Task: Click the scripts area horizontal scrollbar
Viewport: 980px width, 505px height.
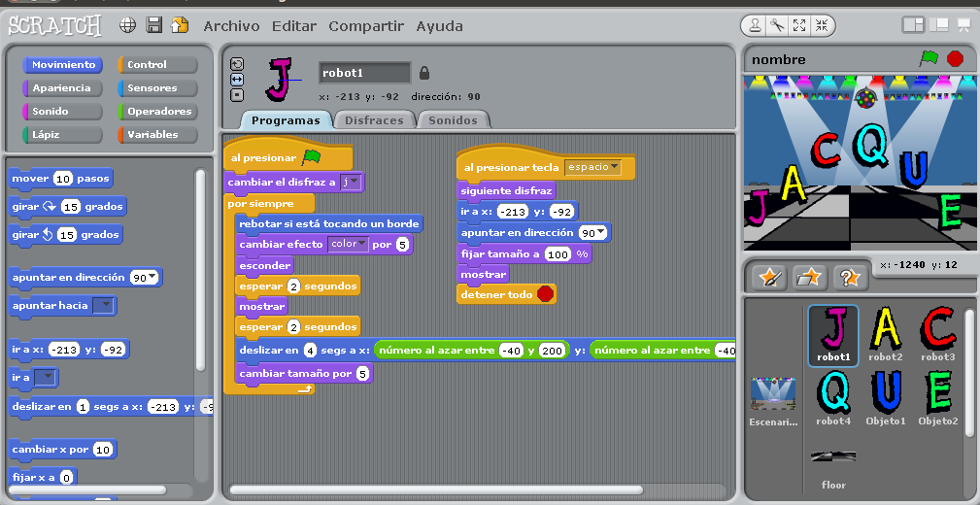Action: pos(436,490)
